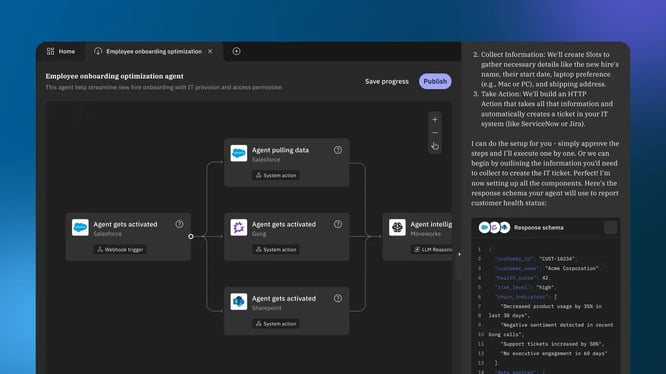Screen dimensions: 666x374
Task: Select the Employee onboarding optimization tab
Action: click(154, 51)
